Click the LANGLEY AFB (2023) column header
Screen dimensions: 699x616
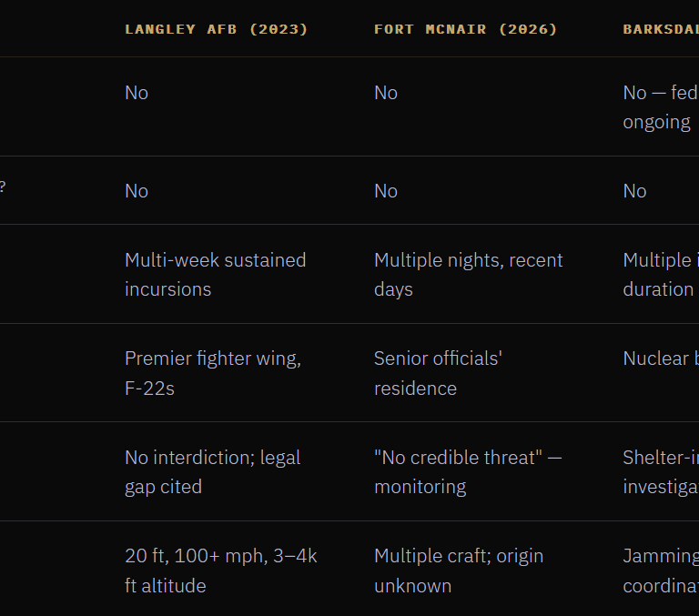click(217, 29)
